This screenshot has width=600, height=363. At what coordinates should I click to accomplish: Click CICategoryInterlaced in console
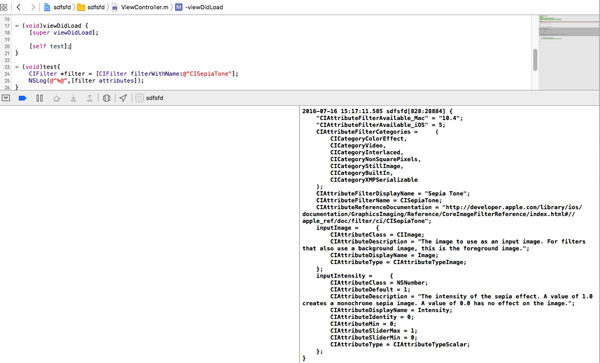click(x=367, y=153)
